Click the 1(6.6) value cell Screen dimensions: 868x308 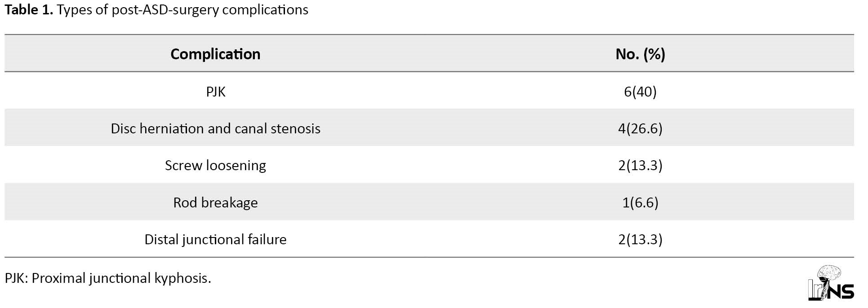[x=640, y=202]
